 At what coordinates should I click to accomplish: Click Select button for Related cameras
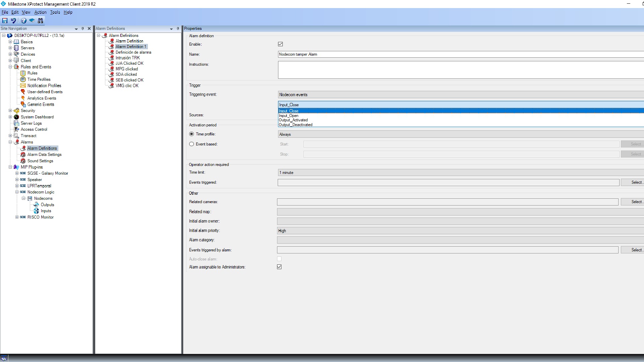click(636, 201)
